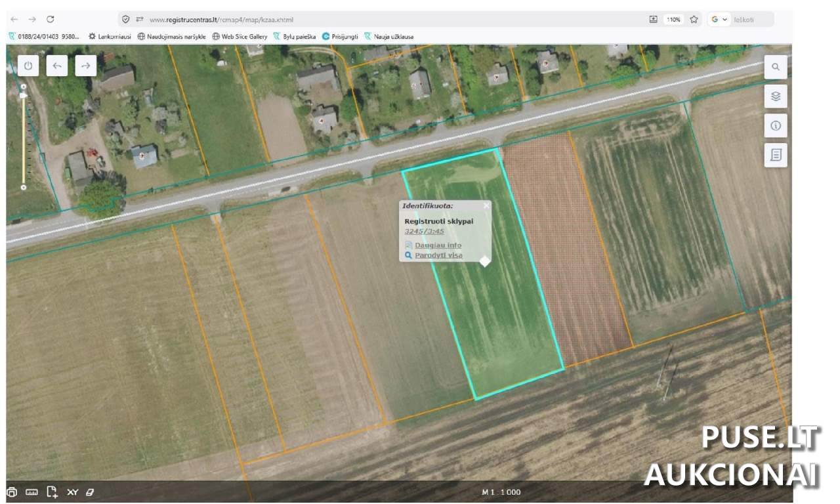Screen dimensions: 840x504
Task: Click the Parodyti visą magnifier icon
Action: [408, 255]
